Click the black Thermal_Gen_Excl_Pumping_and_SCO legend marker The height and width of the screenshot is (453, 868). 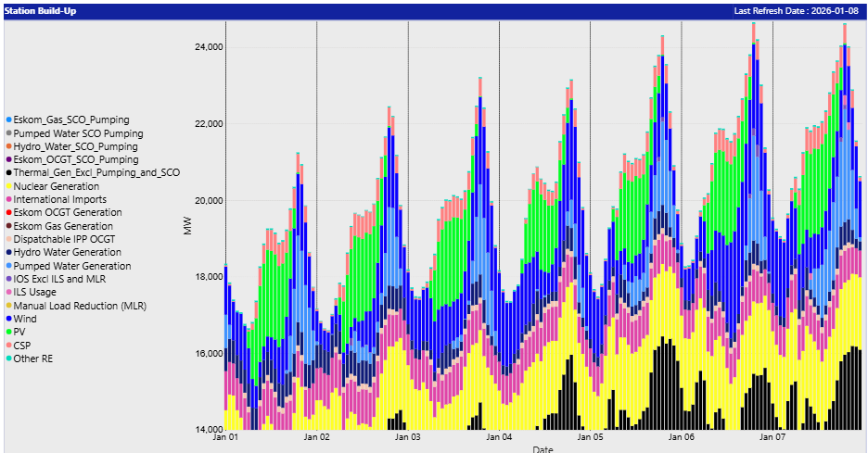[x=8, y=173]
